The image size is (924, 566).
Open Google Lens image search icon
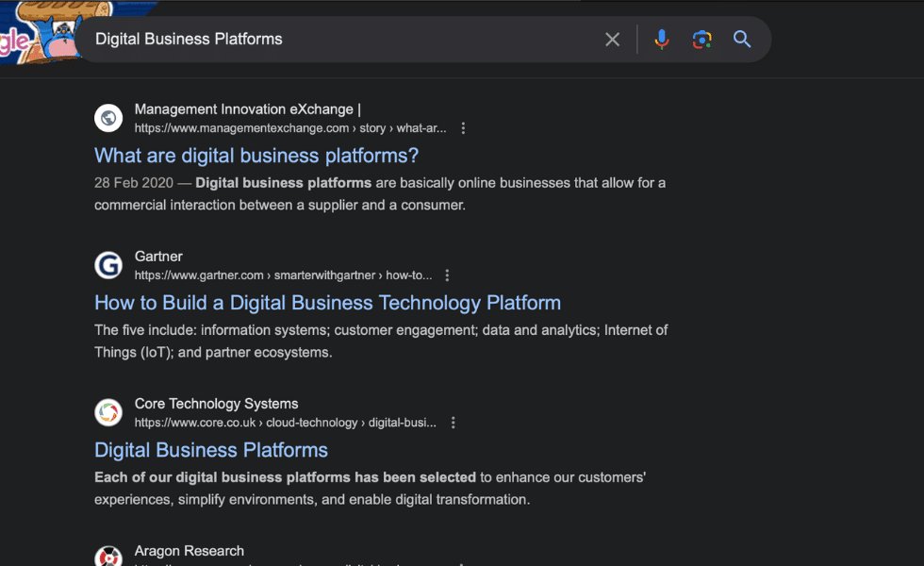click(701, 40)
